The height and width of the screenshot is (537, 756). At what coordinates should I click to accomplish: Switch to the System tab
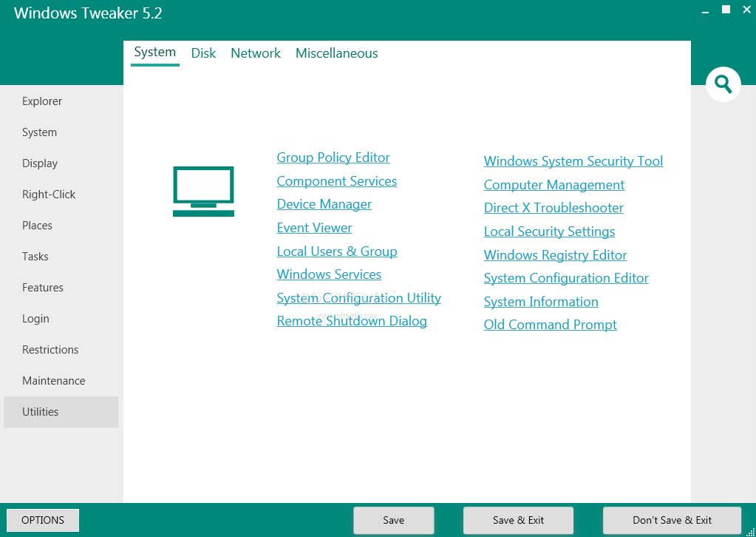[x=154, y=53]
